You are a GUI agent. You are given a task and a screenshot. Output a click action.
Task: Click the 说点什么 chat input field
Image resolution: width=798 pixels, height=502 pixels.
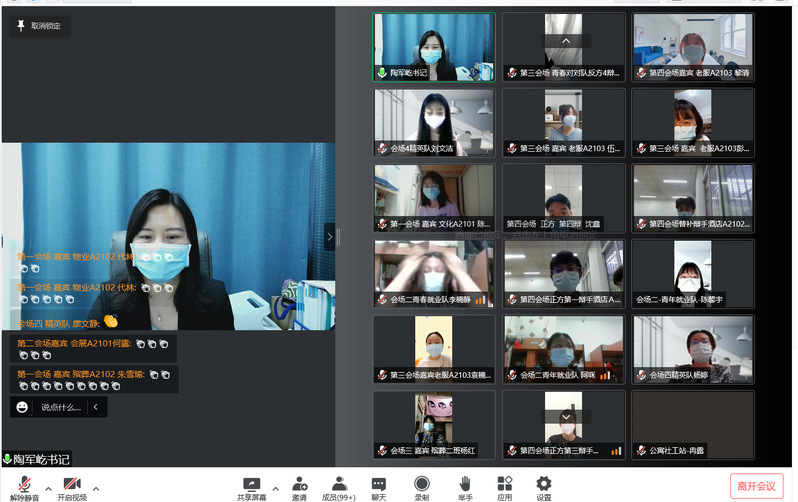coord(60,407)
